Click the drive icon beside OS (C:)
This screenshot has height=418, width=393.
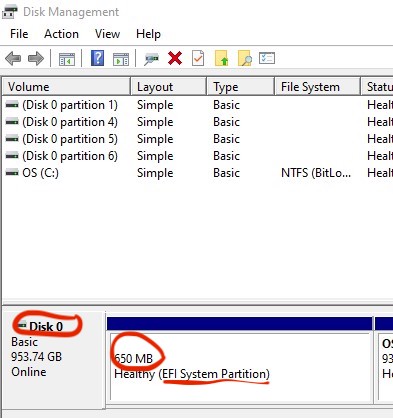click(x=12, y=173)
